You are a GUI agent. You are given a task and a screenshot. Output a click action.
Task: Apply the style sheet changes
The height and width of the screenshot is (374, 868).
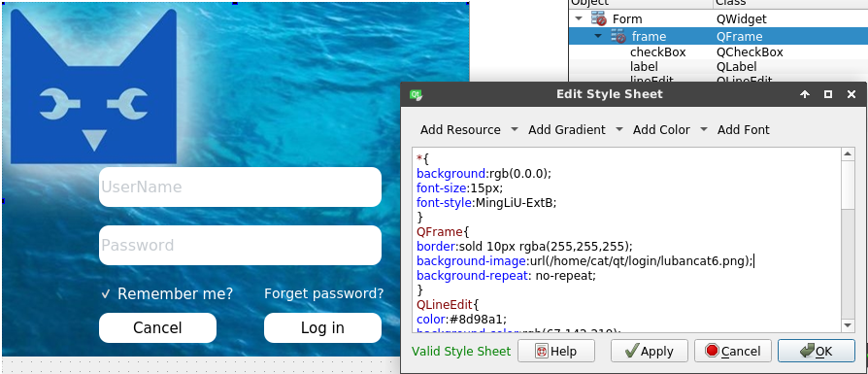tap(650, 351)
